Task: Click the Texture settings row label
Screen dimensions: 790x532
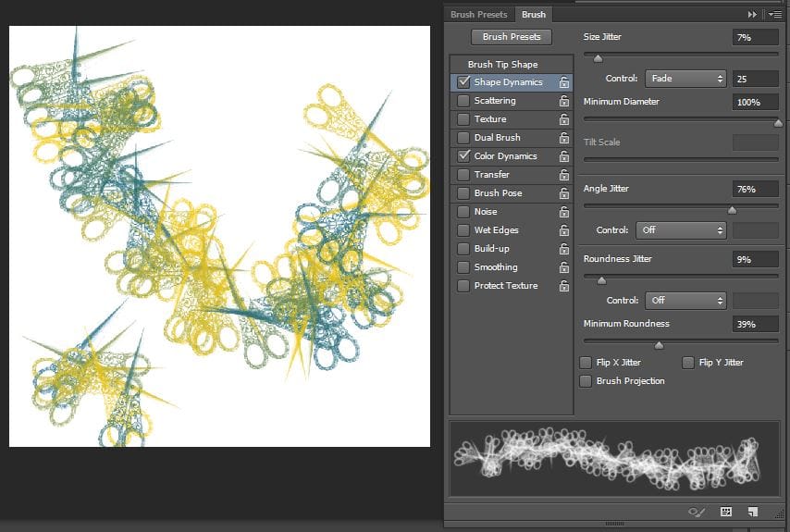Action: coord(490,119)
